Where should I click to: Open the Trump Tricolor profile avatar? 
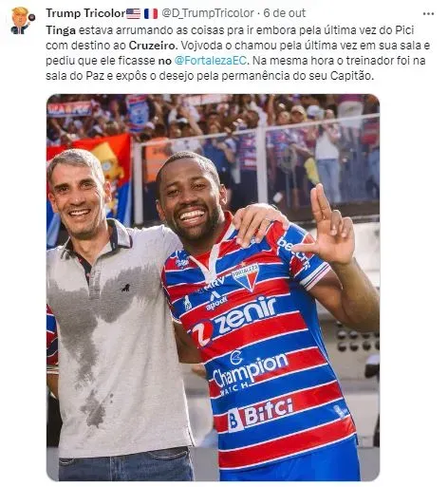23,21
